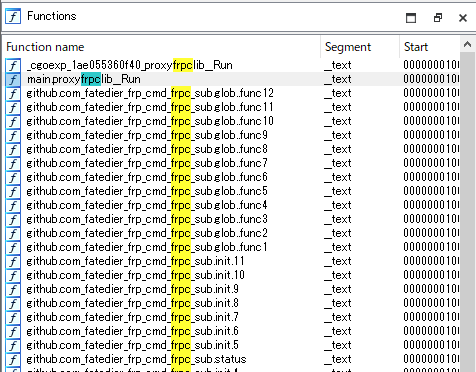This screenshot has width=476, height=372.
Task: Select frpc_sub.init.7 function name
Action: [133, 317]
